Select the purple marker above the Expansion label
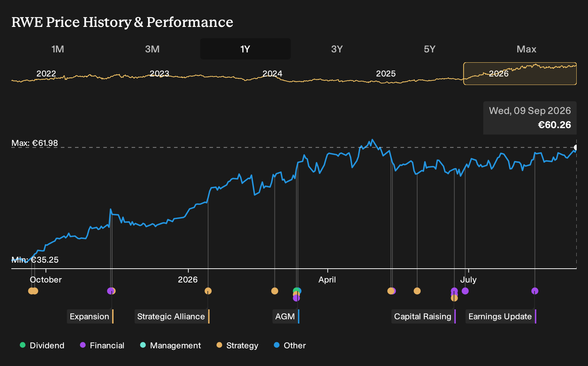588x366 pixels. point(110,291)
